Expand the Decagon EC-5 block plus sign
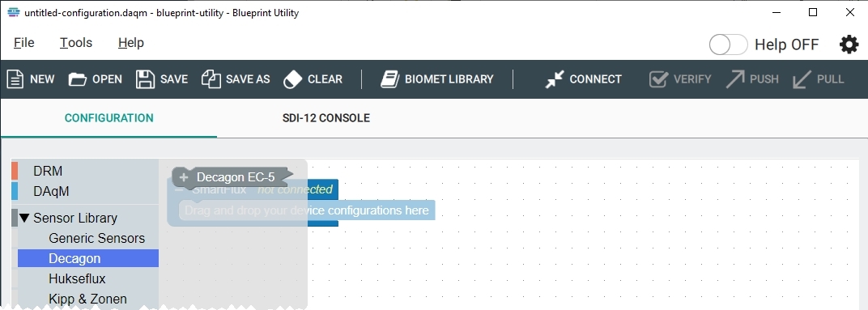This screenshot has width=868, height=310. point(184,177)
